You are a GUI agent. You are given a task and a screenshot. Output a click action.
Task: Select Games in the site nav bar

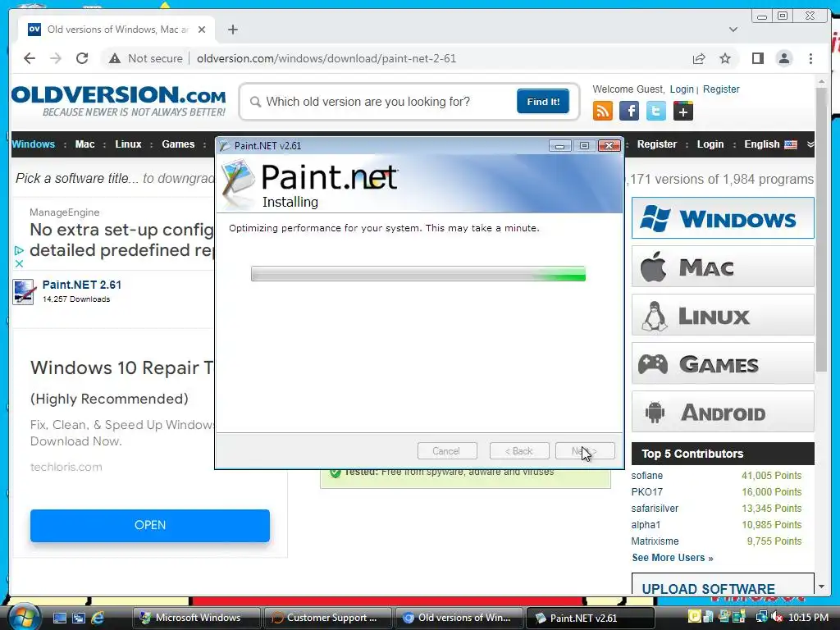click(x=178, y=144)
